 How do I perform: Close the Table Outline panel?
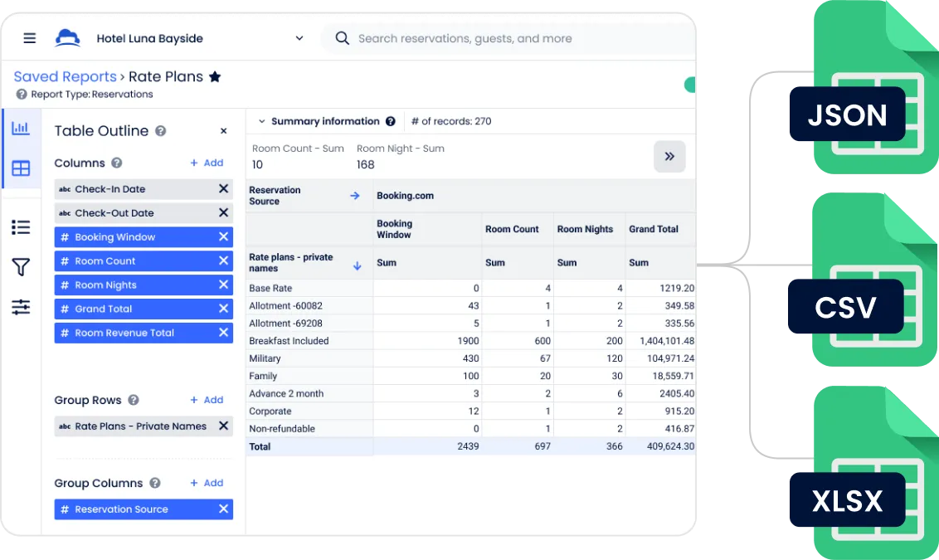click(x=223, y=131)
